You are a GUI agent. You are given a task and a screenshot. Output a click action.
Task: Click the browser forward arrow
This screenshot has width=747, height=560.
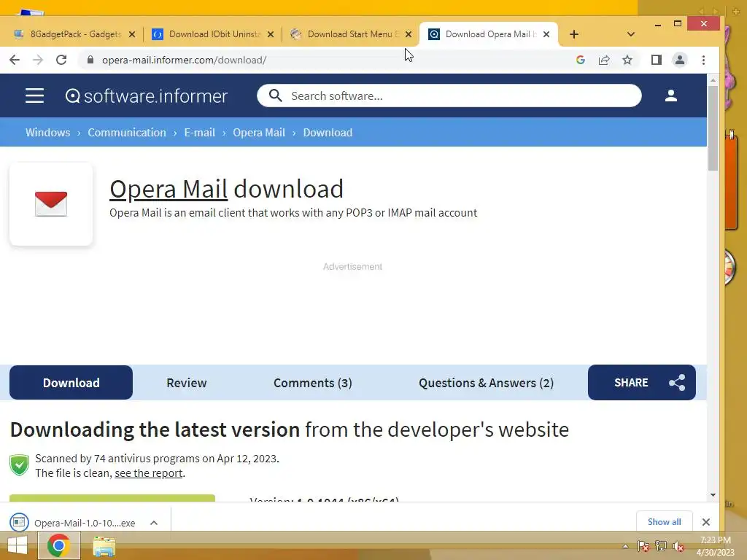[38, 60]
